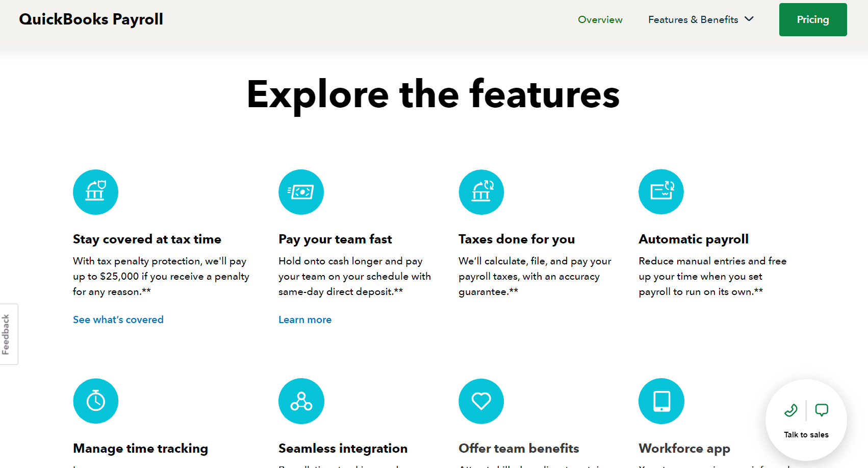Click the Manage time tracking stopwatch icon
868x468 pixels.
[95, 401]
